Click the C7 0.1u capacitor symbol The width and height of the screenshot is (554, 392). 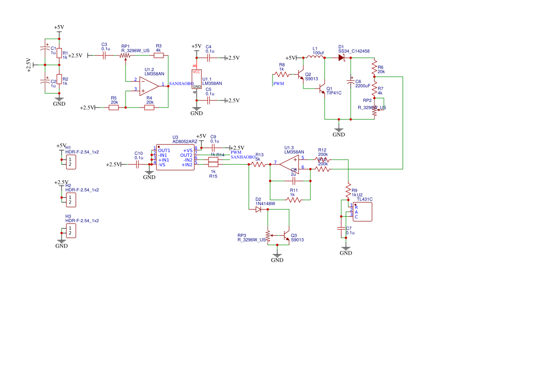(341, 228)
